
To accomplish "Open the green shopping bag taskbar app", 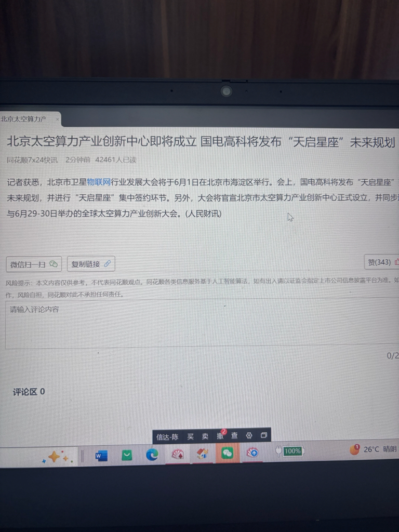I will tap(127, 455).
